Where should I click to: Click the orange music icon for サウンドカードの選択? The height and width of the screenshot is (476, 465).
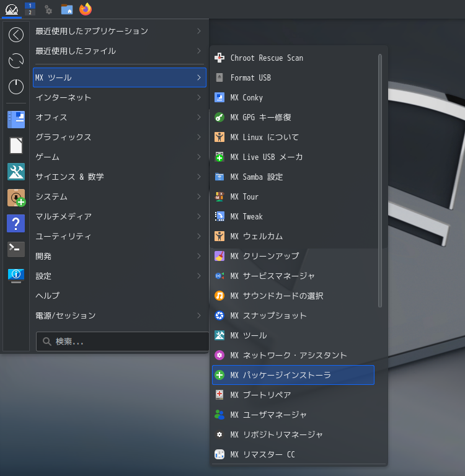219,296
